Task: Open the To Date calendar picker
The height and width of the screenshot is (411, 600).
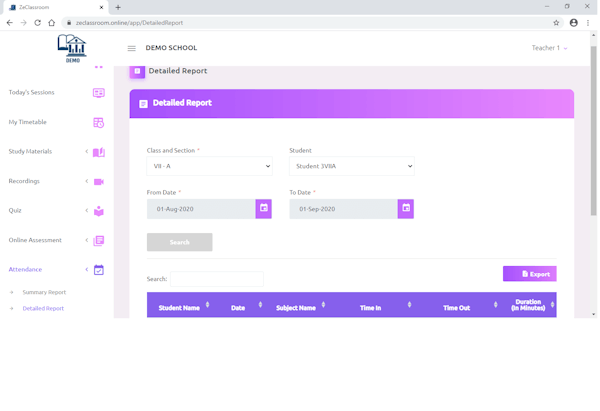Action: [x=405, y=209]
